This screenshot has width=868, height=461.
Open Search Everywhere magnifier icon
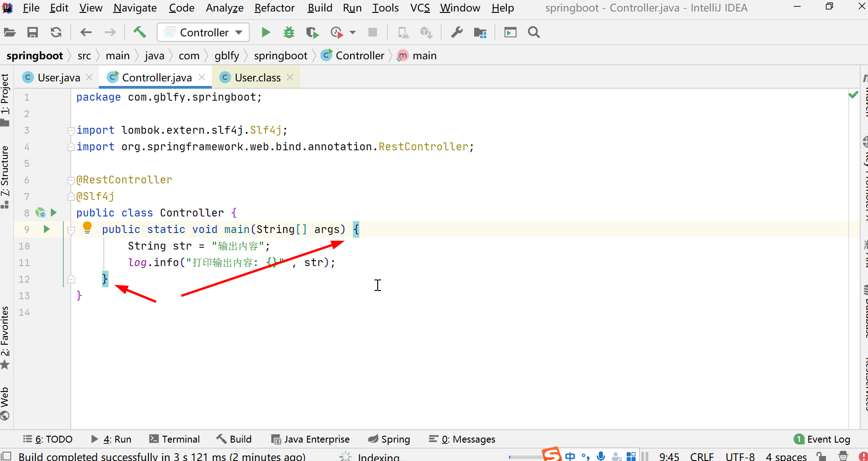tap(534, 32)
